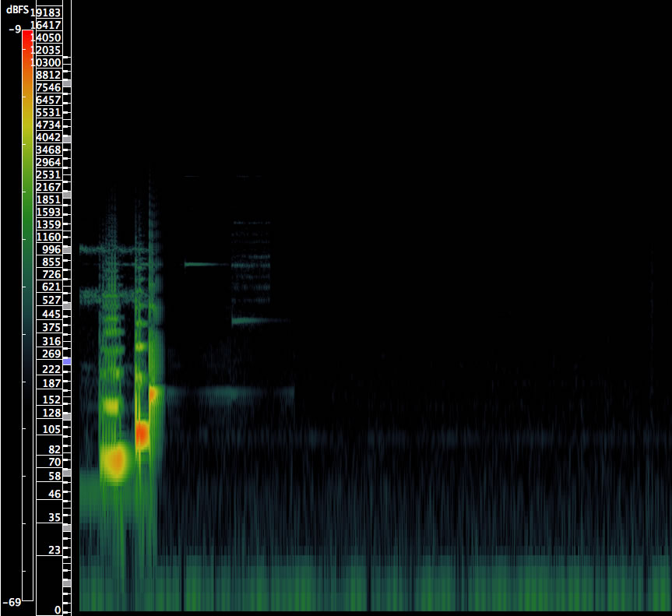Select the -9 level label on the scale
This screenshot has width=672, height=616.
(x=15, y=30)
